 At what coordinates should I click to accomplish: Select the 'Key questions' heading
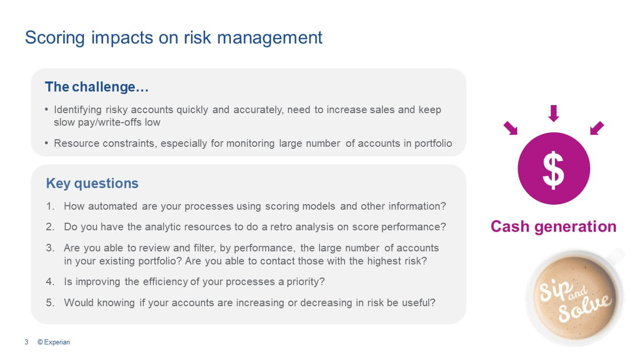92,184
